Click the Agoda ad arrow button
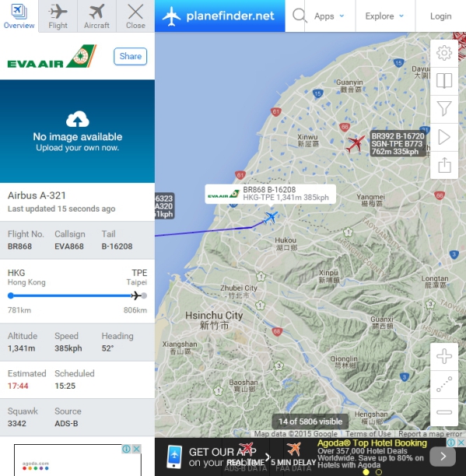The width and height of the screenshot is (466, 476). 443,456
